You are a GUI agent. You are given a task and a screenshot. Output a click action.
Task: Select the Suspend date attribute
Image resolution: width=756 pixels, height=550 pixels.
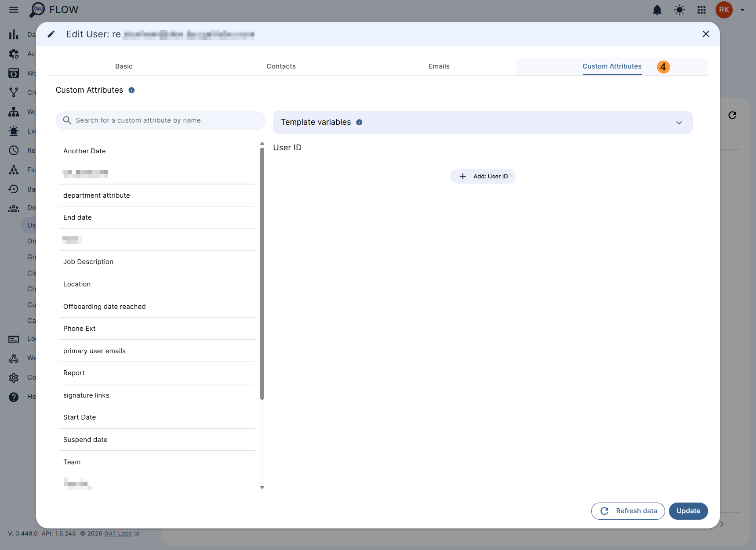pos(157,440)
